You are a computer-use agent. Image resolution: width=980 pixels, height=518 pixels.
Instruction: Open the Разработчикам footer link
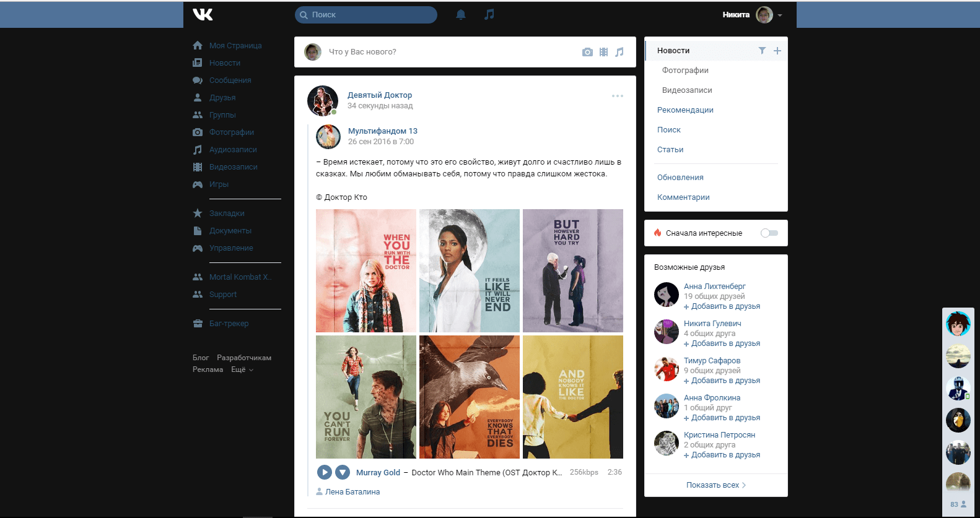[244, 358]
